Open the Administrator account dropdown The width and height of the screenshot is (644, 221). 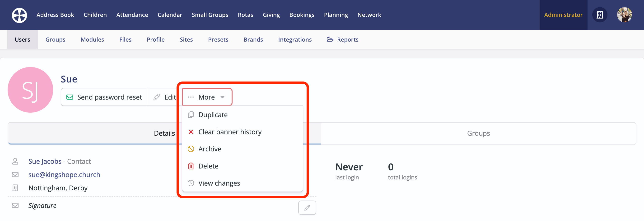[x=563, y=15]
